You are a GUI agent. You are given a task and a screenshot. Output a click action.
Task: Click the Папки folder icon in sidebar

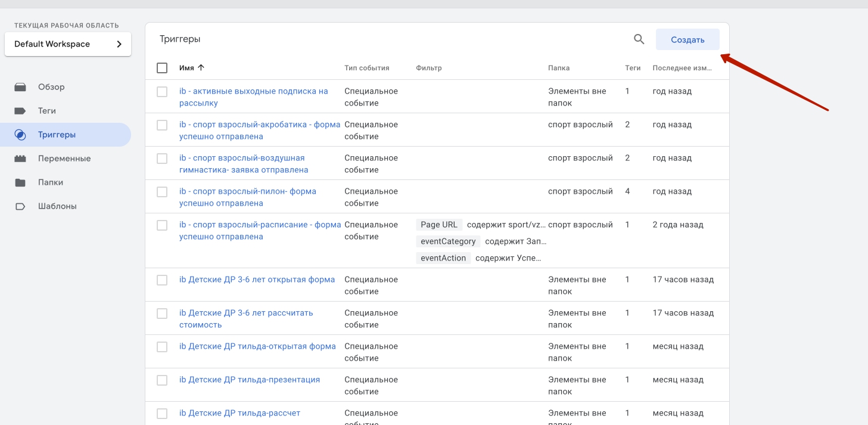pos(20,182)
